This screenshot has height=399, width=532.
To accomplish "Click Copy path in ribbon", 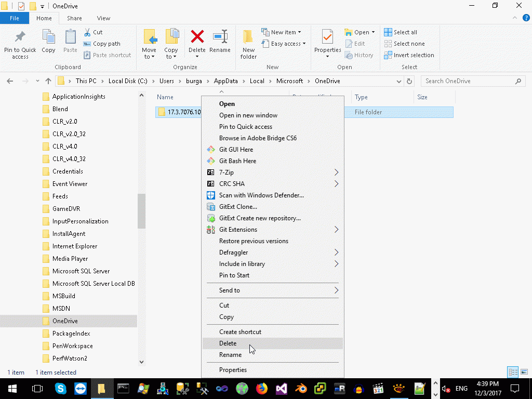I will tap(102, 44).
